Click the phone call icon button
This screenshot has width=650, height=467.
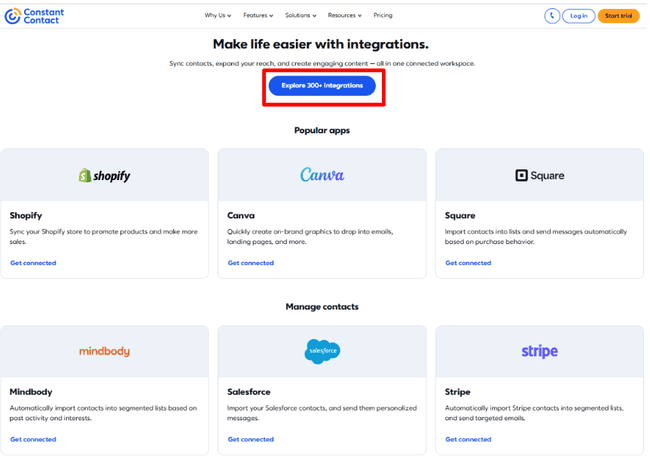coord(554,16)
